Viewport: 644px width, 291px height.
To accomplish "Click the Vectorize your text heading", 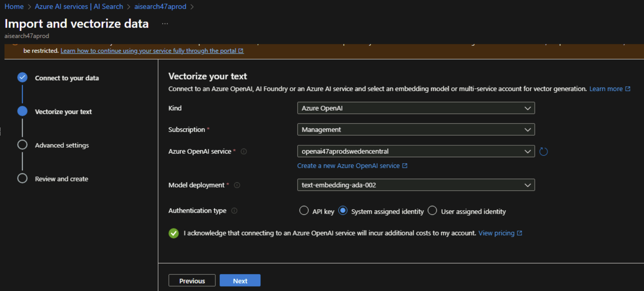I will tap(208, 76).
